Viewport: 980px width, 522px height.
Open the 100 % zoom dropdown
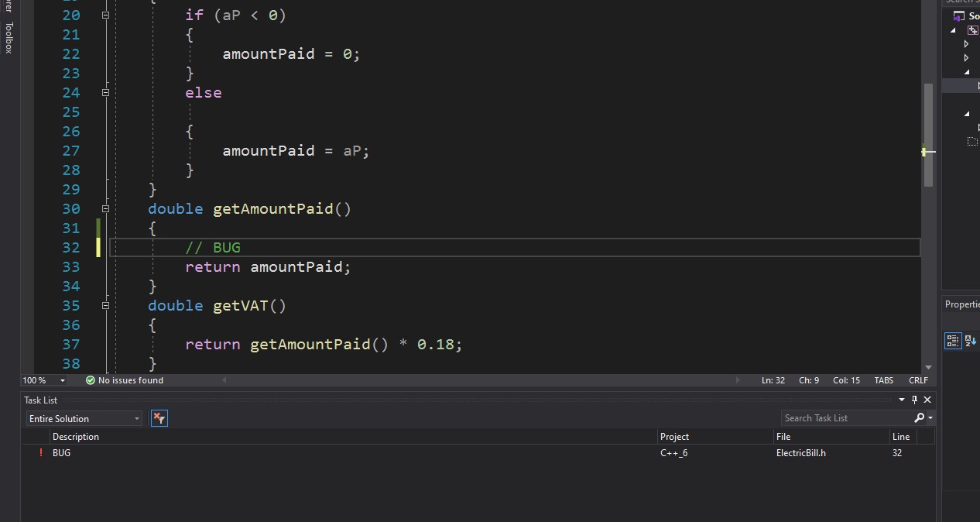point(63,380)
